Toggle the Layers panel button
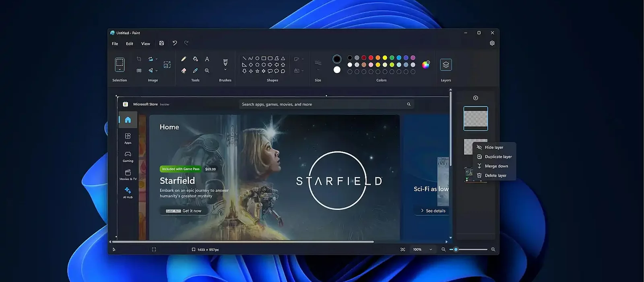Image resolution: width=644 pixels, height=282 pixels. click(446, 64)
